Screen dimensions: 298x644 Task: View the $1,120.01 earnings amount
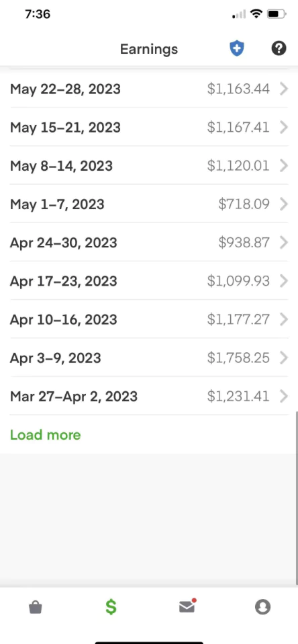tap(238, 166)
